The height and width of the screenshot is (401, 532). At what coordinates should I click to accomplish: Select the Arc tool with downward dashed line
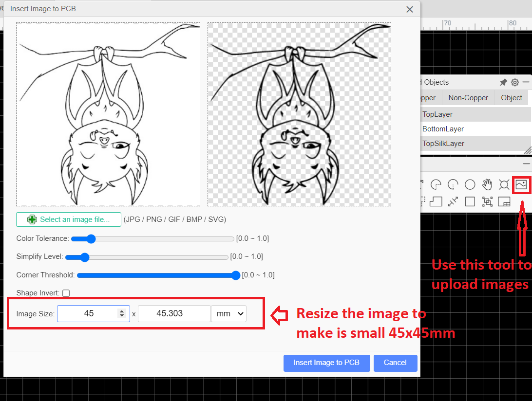tap(453, 185)
